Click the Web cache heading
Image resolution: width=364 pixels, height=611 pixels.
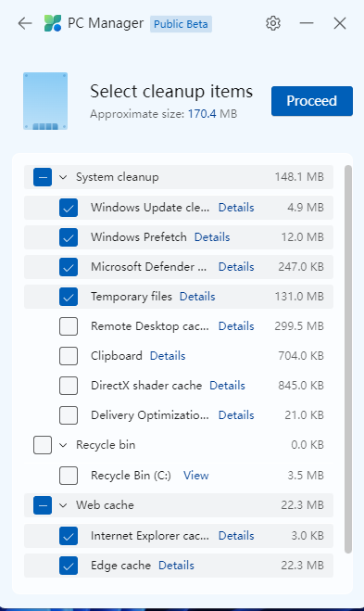click(x=105, y=505)
